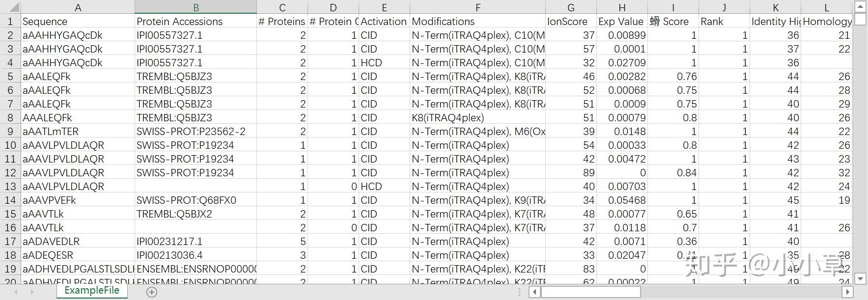Screen dimensions: 868x300
Task: Click the tab bar resize dots handle
Action: [x=520, y=292]
